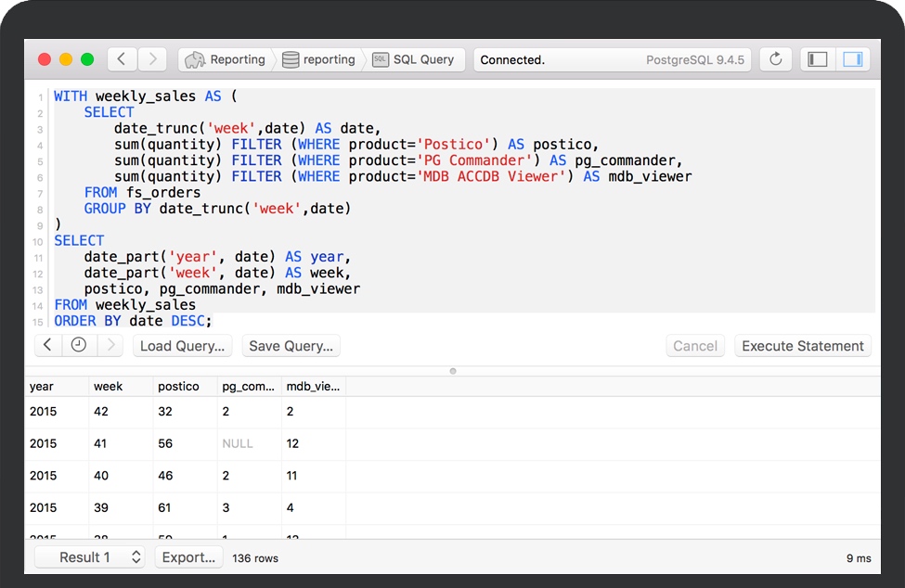Run the query with Execute Statement
This screenshot has height=588, width=905.
[x=803, y=346]
